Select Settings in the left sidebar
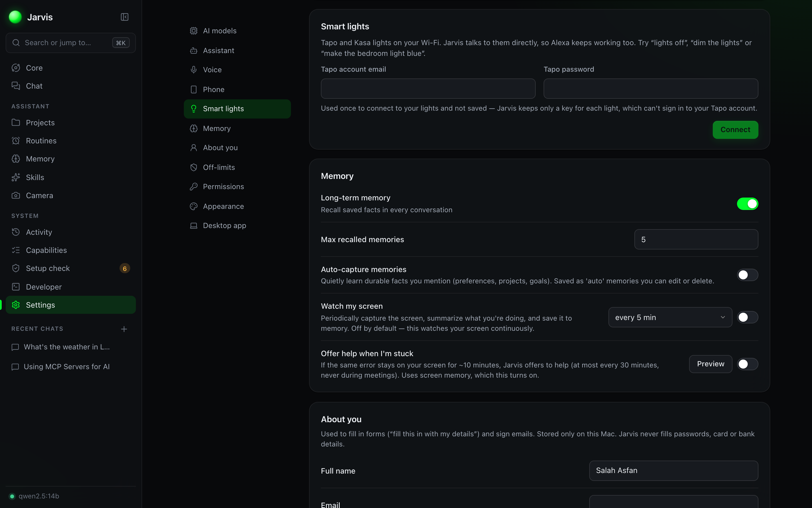The width and height of the screenshot is (812, 508). point(71,305)
